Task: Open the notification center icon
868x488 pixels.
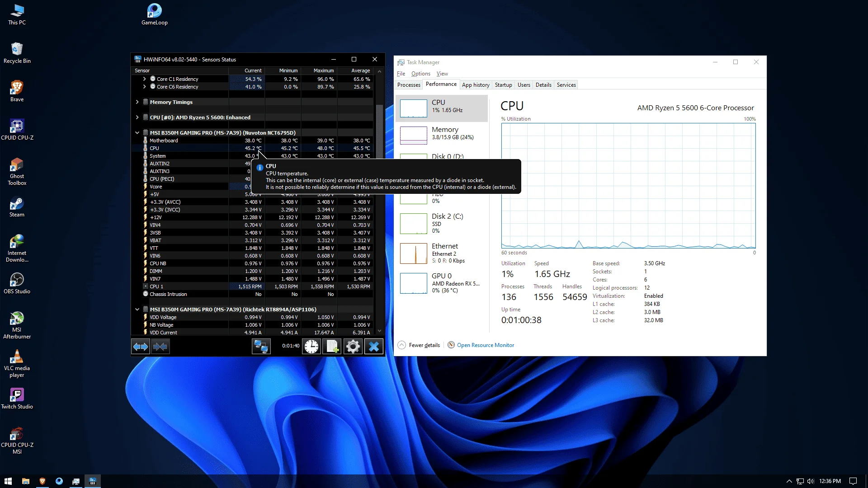Action: tap(853, 481)
